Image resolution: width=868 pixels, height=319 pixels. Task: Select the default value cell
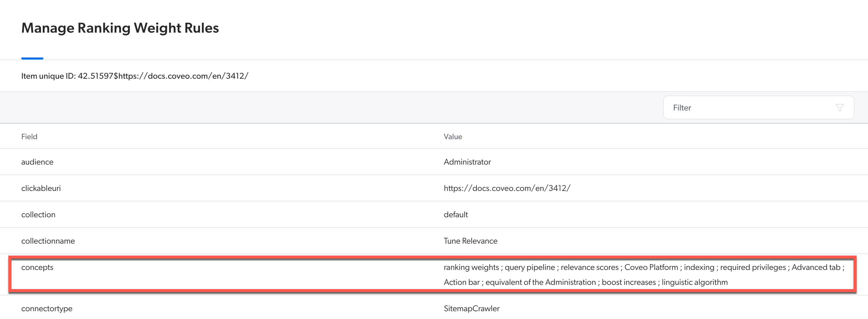(456, 215)
